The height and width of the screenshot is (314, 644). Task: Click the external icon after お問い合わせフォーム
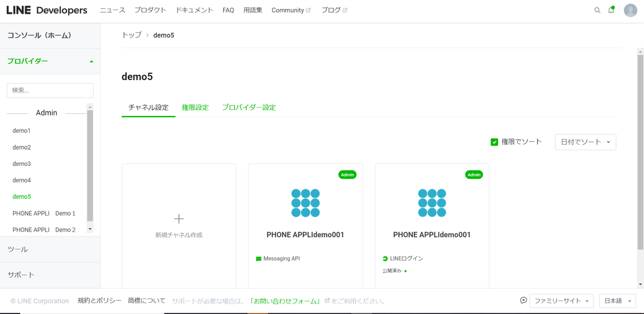click(x=327, y=301)
